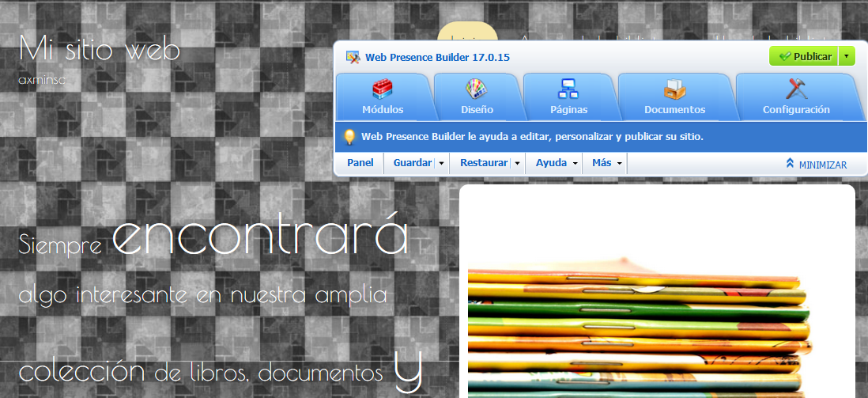Open the Configuración tools icon
This screenshot has width=868, height=398.
[795, 89]
